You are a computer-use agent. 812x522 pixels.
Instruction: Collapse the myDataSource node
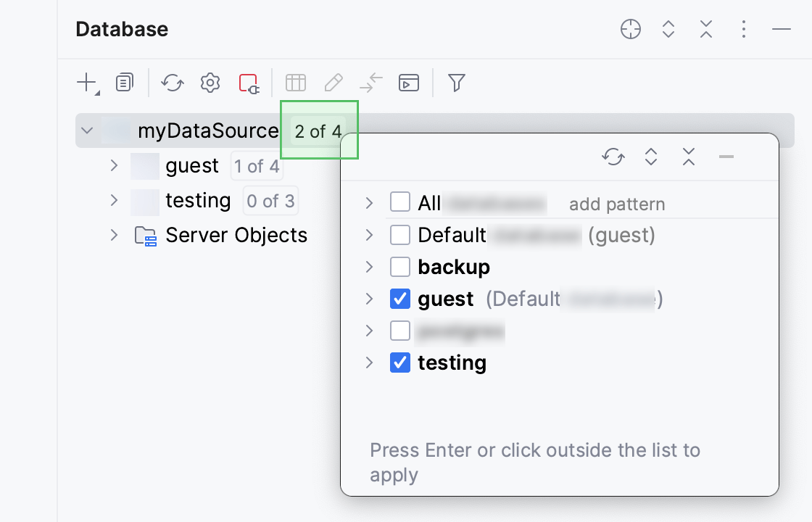(x=86, y=130)
